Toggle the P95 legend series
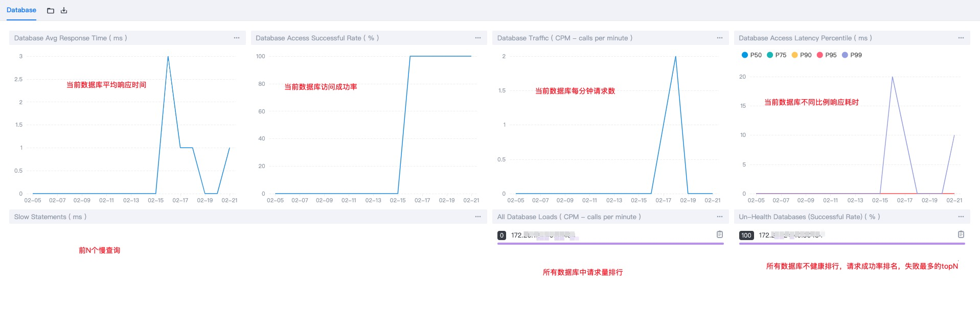This screenshot has height=331, width=980. (x=827, y=55)
